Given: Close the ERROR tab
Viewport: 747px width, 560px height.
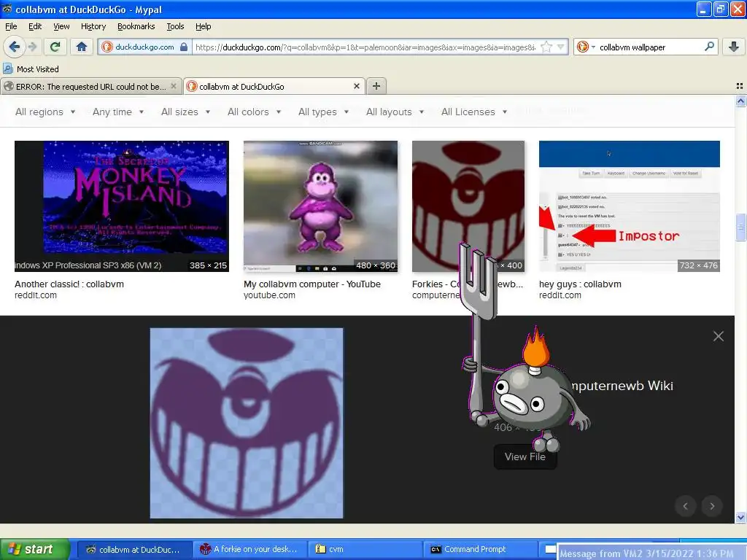Looking at the screenshot, I should pos(174,86).
